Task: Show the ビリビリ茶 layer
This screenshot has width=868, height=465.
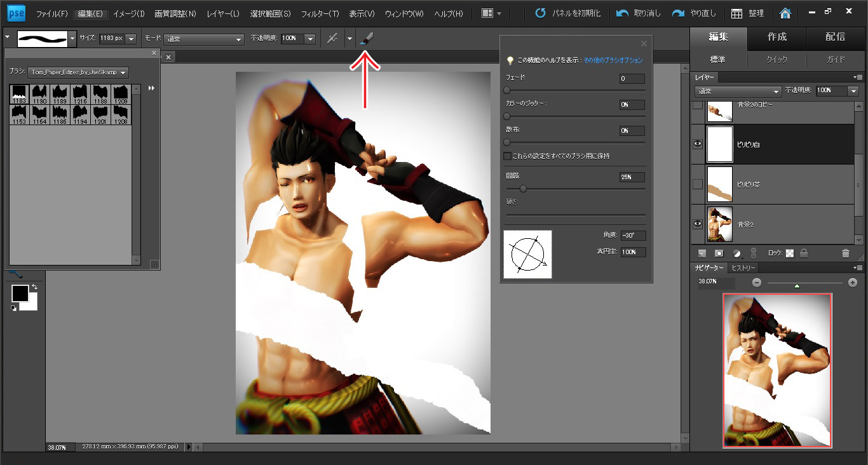Action: point(698,184)
